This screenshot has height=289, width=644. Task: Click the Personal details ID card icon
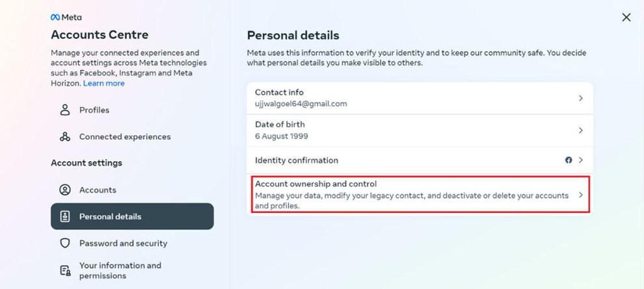(64, 216)
